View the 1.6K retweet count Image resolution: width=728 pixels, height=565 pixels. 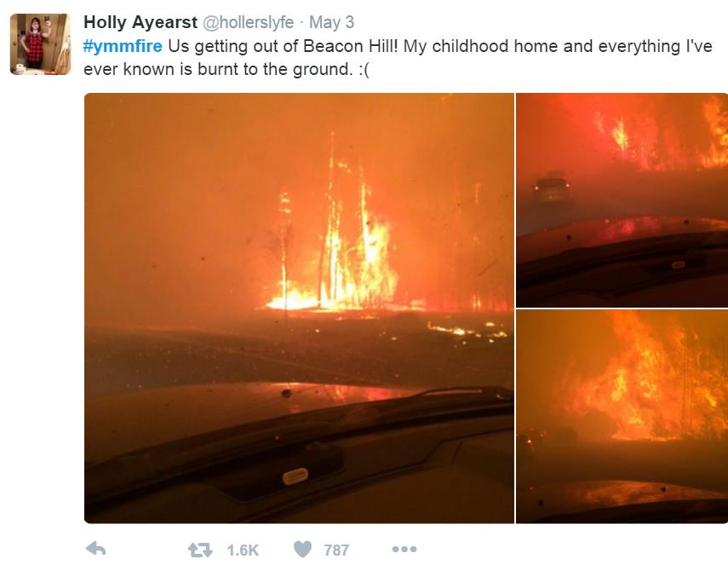tap(243, 551)
